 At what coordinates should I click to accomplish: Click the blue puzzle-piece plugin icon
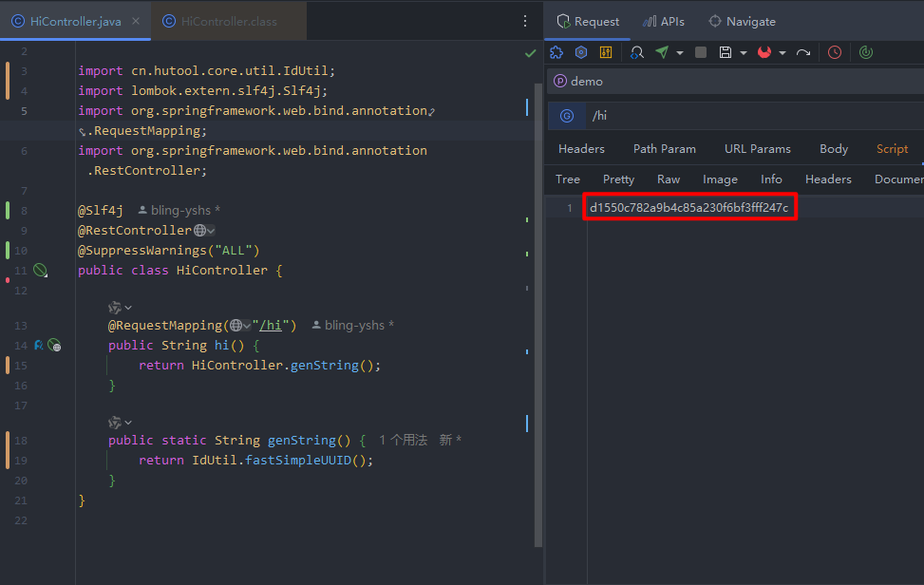click(x=556, y=52)
